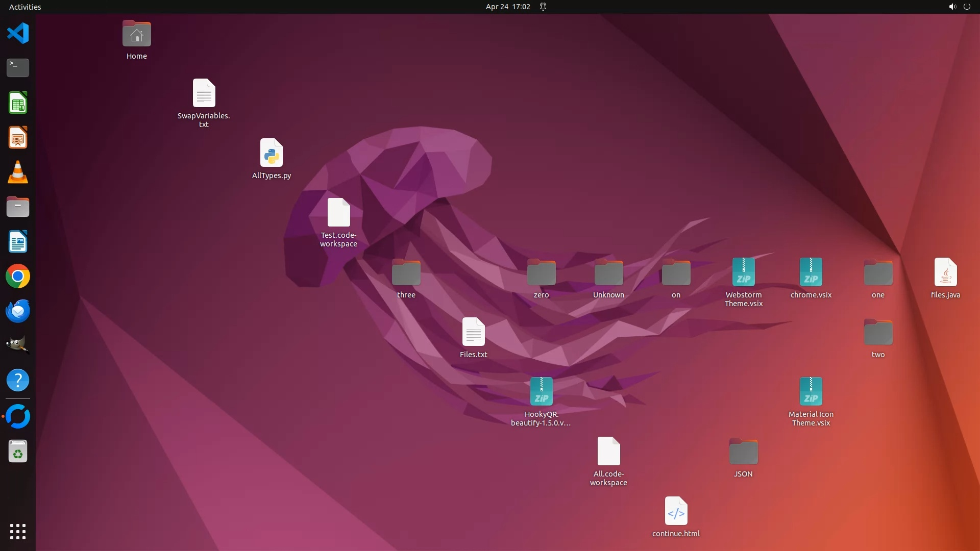The image size is (980, 551).
Task: Launch the Terminal from dock
Action: tap(18, 68)
